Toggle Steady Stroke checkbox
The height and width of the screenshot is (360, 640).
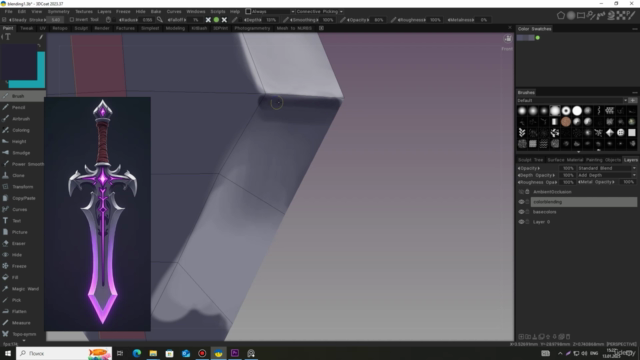[4, 20]
